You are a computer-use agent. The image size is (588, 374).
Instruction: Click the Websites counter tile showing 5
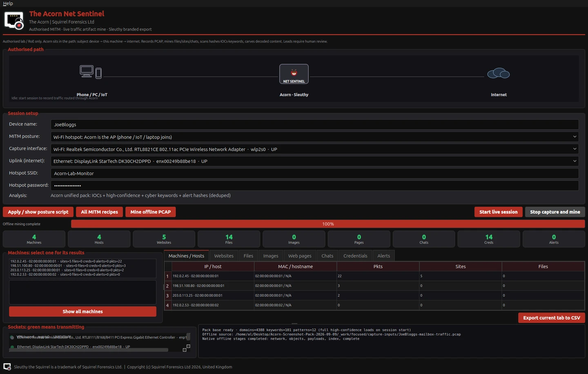[164, 239]
